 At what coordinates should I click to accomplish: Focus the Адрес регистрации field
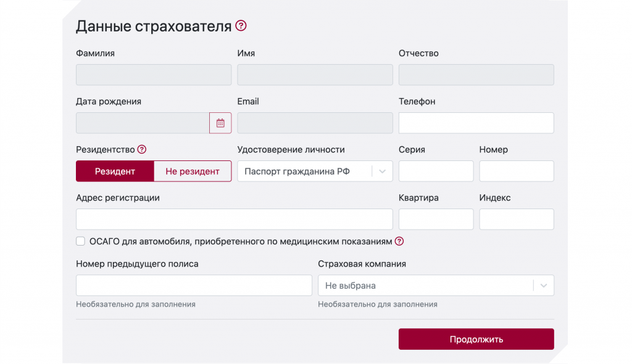pos(234,220)
